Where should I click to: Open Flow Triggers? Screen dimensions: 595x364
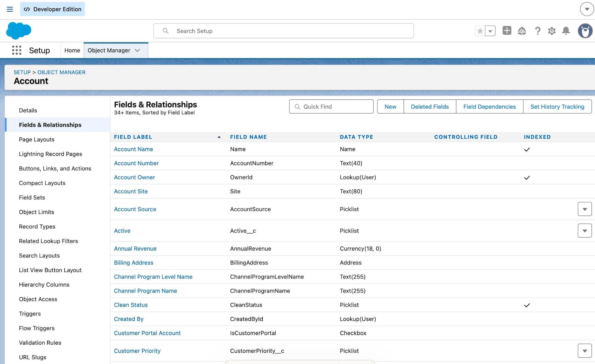(37, 328)
